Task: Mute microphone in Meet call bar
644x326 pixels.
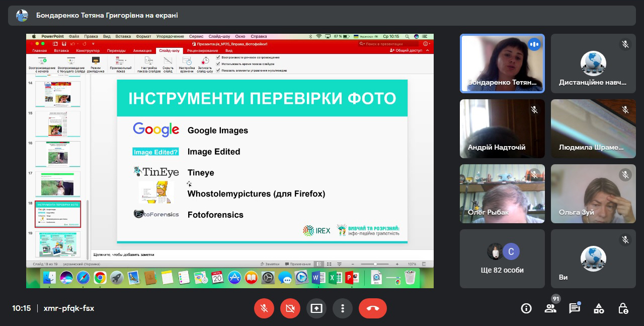Action: (264, 308)
